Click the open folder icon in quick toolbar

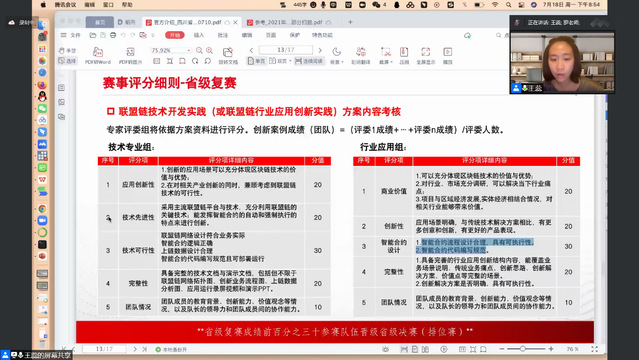click(93, 35)
